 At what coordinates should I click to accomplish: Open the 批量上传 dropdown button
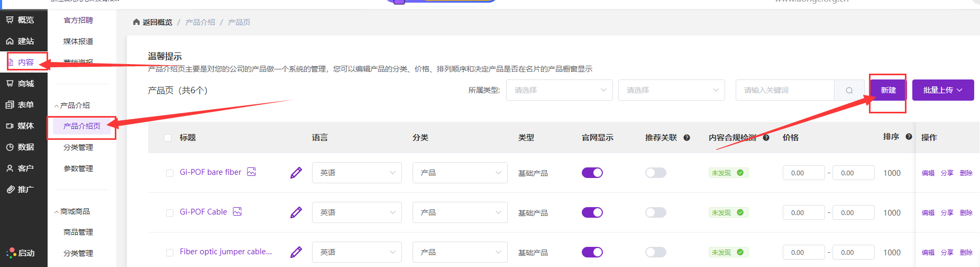(x=942, y=90)
